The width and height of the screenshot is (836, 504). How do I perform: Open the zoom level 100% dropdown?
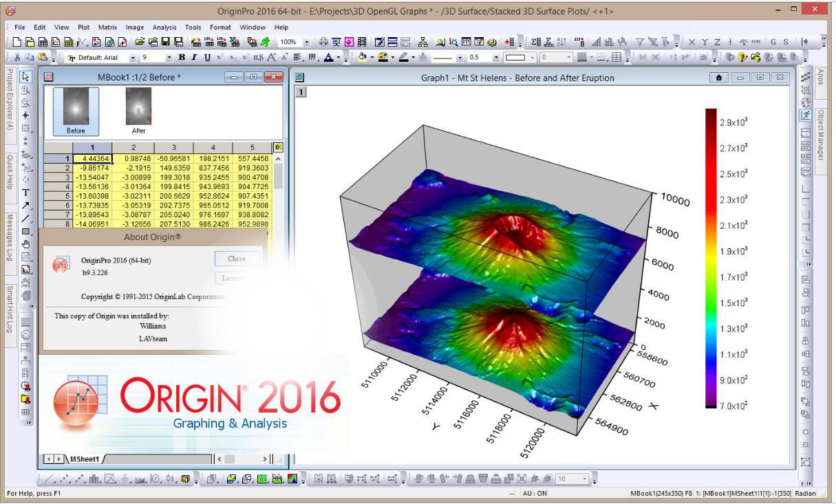point(307,42)
